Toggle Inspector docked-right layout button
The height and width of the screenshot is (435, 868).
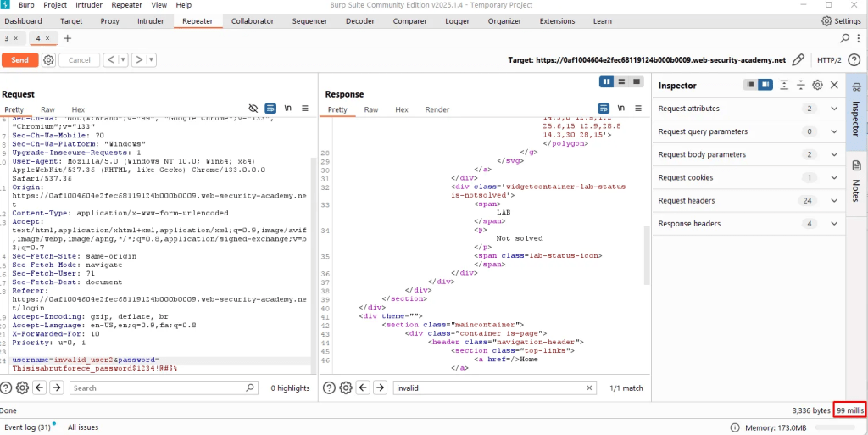coord(765,85)
